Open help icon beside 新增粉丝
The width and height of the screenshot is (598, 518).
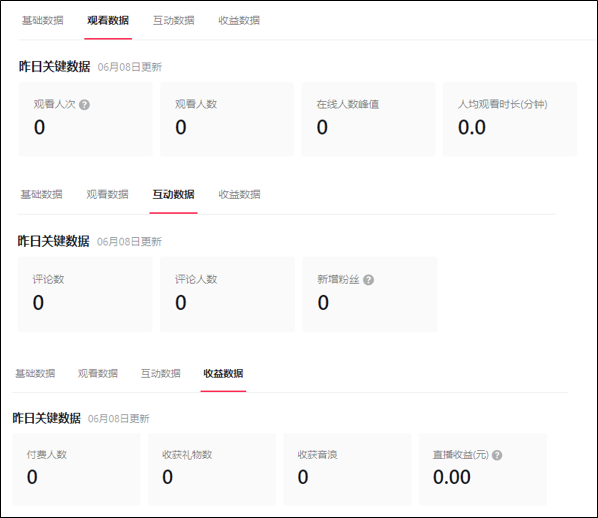coord(368,280)
